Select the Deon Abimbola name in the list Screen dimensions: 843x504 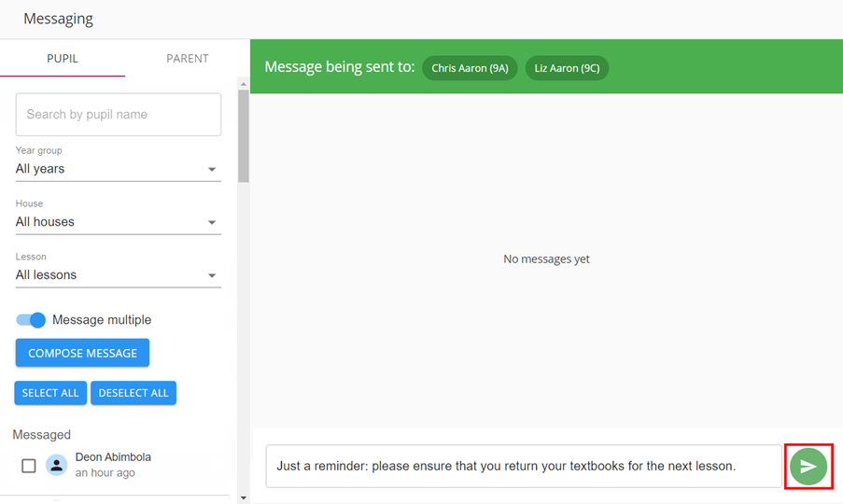113,457
